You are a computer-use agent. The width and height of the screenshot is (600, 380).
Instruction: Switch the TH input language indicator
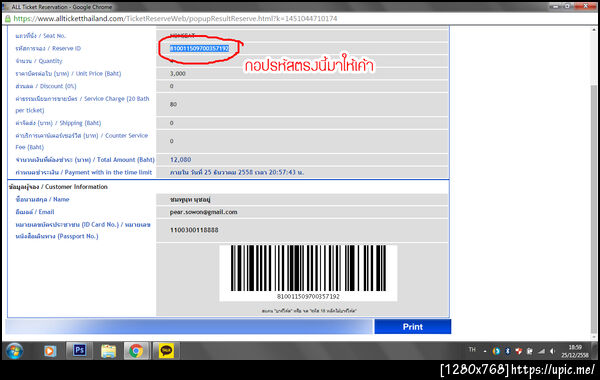click(472, 350)
